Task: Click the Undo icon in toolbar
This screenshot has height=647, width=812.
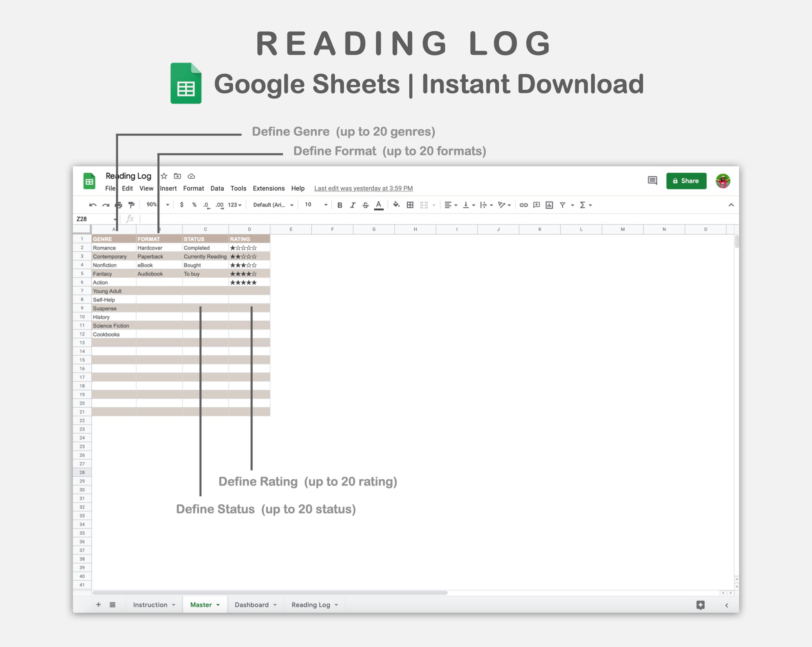Action: tap(93, 205)
